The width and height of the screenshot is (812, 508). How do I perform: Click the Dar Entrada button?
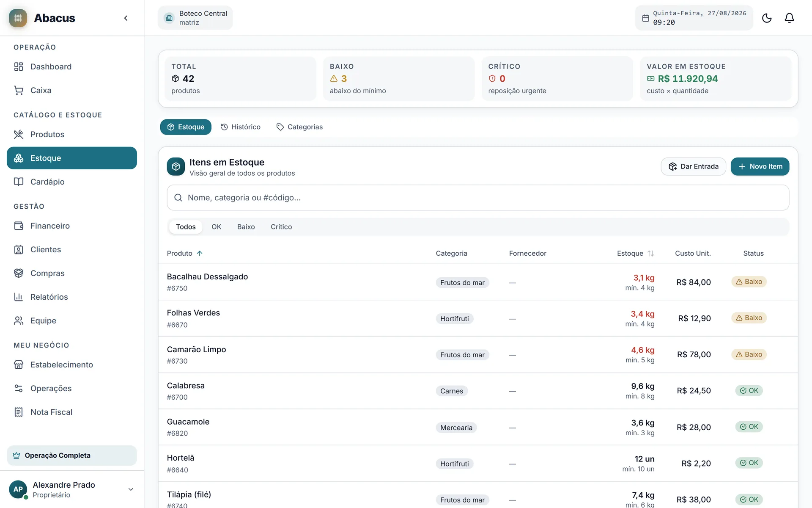click(x=694, y=166)
